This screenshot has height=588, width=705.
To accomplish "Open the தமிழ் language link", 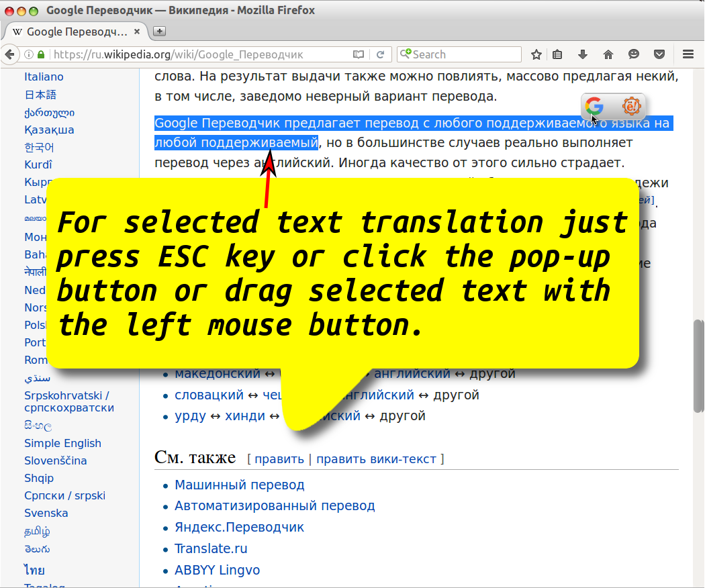I will tap(37, 531).
